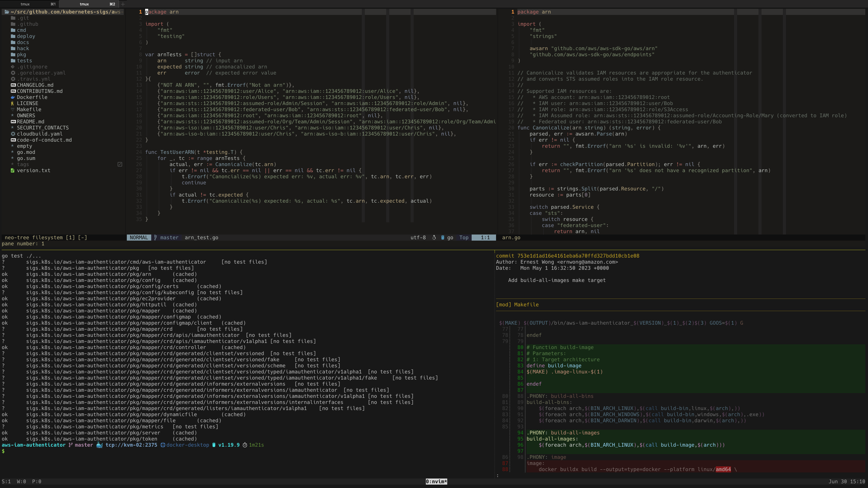Click the Go filetype icon in statusline
The height and width of the screenshot is (488, 868).
coord(442,238)
